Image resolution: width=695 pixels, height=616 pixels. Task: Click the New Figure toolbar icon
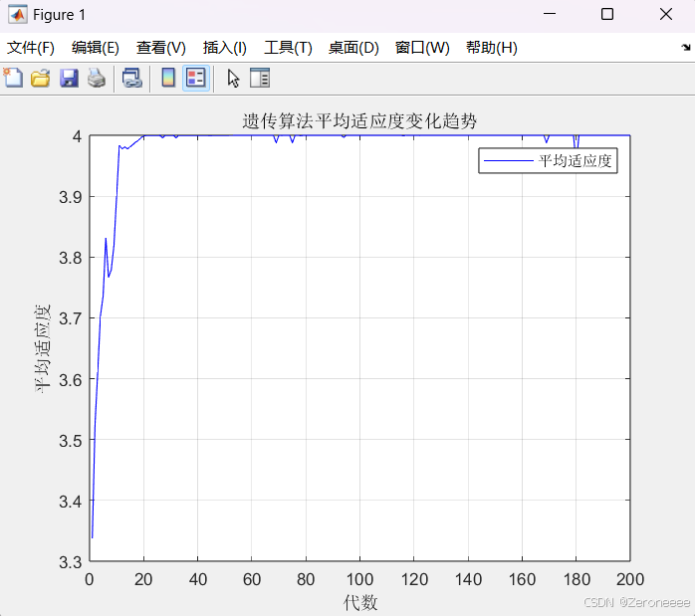13,78
